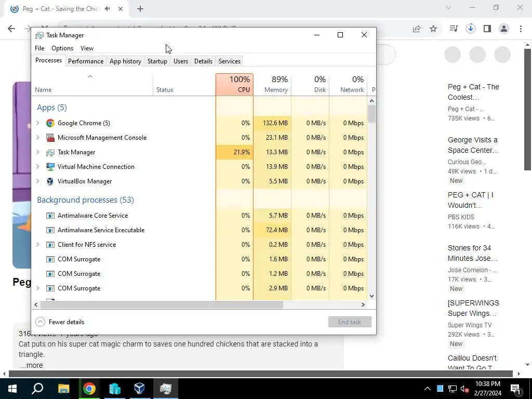Click the Virtual Machine Connection process icon
Screen dimensions: 532x399
[x=50, y=167]
